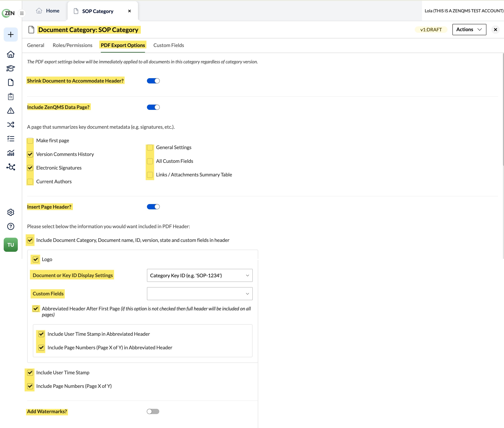Open the Help question mark icon
This screenshot has width=504, height=428.
pos(11,226)
